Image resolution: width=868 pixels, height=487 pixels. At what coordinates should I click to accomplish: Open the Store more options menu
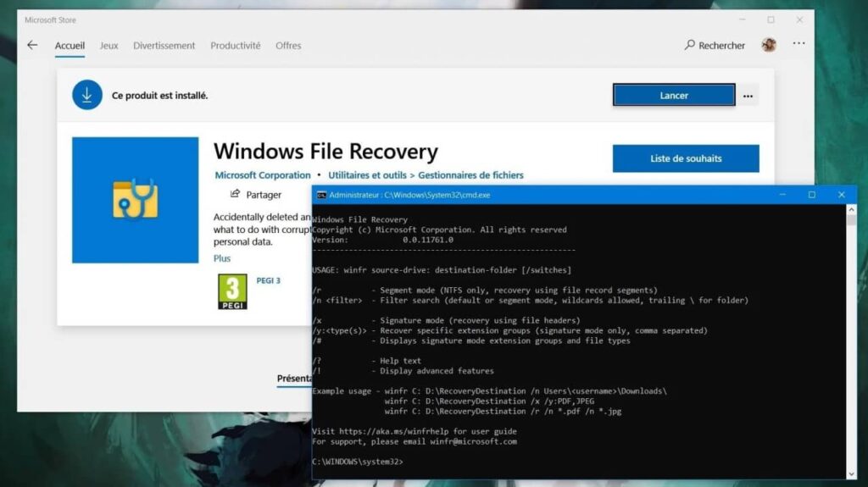click(x=798, y=44)
